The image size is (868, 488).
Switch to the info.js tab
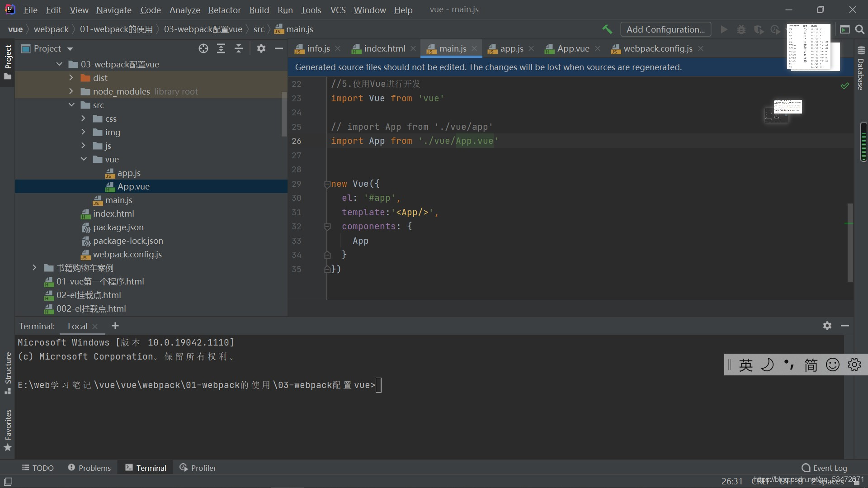[x=318, y=48]
